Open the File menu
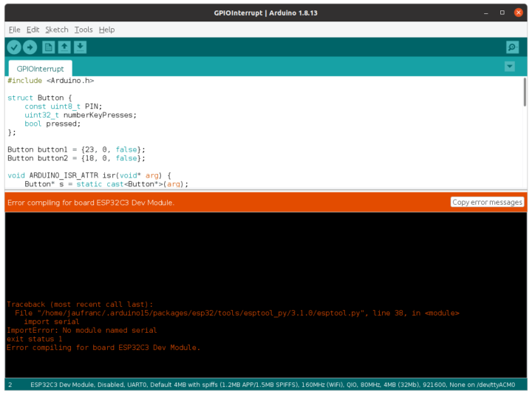This screenshot has width=532, height=395. [x=14, y=30]
